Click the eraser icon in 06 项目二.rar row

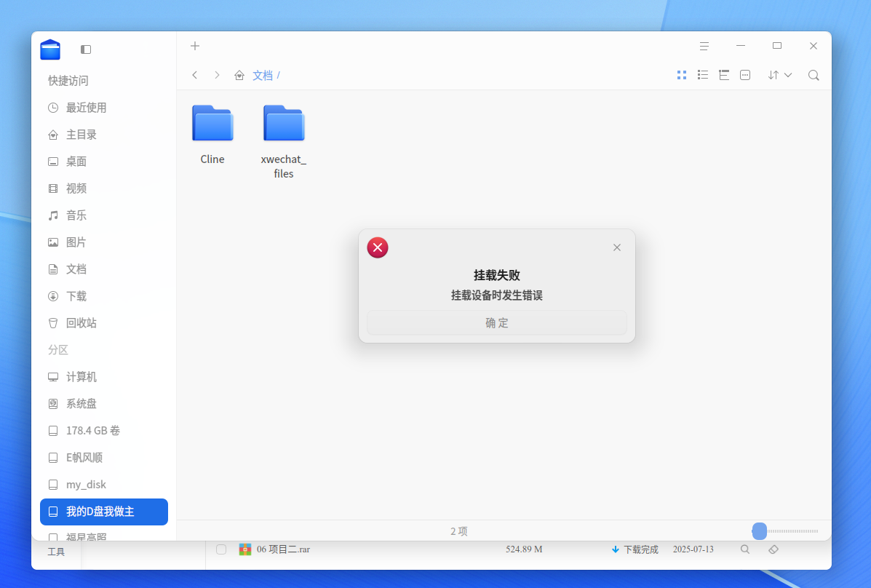(x=773, y=549)
